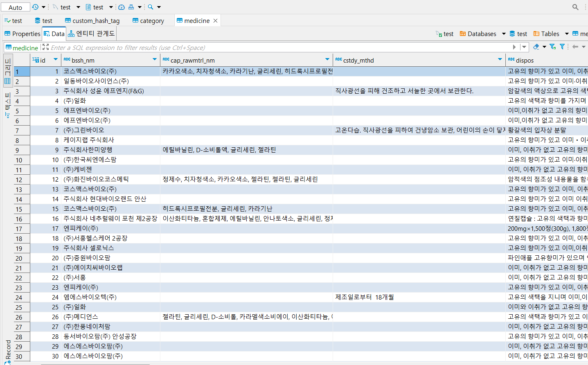Click the network diagram toolbar icon
The width and height of the screenshot is (588, 365).
[131, 7]
